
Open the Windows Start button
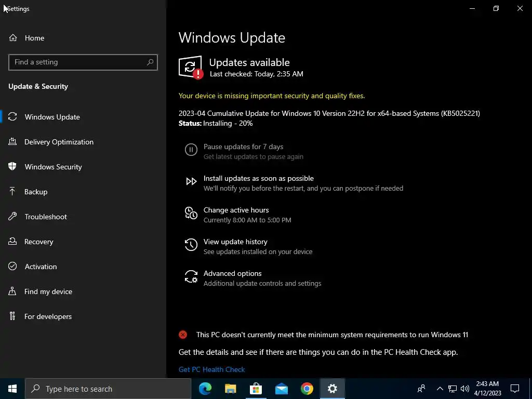[x=12, y=389]
